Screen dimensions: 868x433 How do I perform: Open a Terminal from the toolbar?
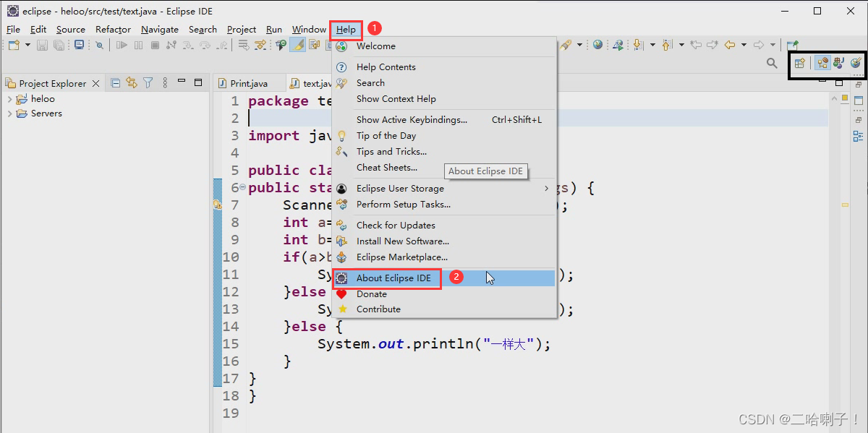tap(80, 45)
